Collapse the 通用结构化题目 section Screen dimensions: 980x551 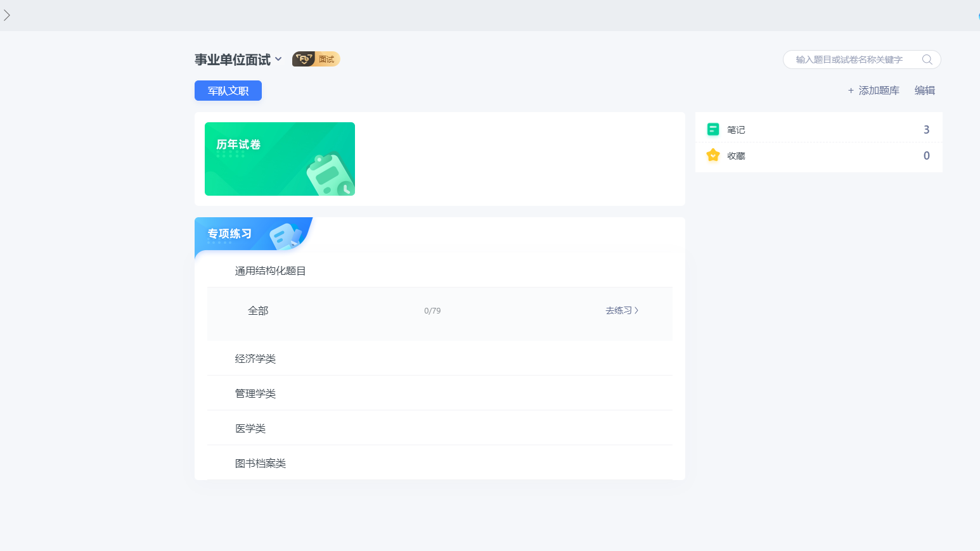[270, 271]
